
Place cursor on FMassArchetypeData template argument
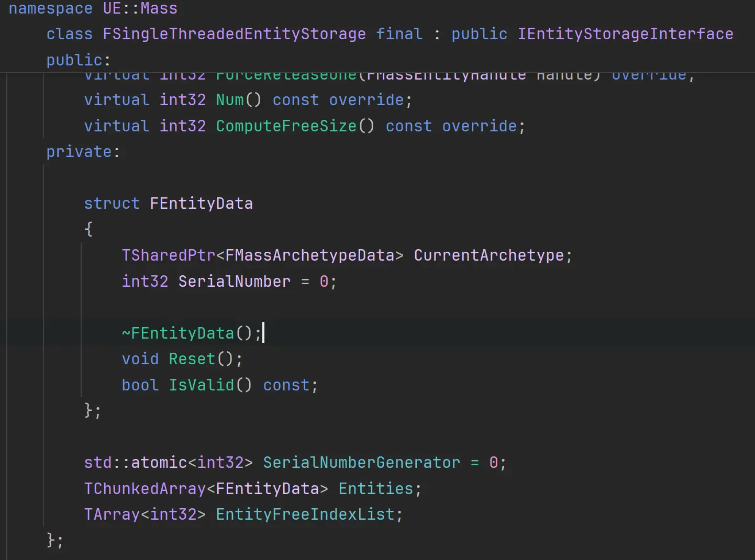[309, 255]
